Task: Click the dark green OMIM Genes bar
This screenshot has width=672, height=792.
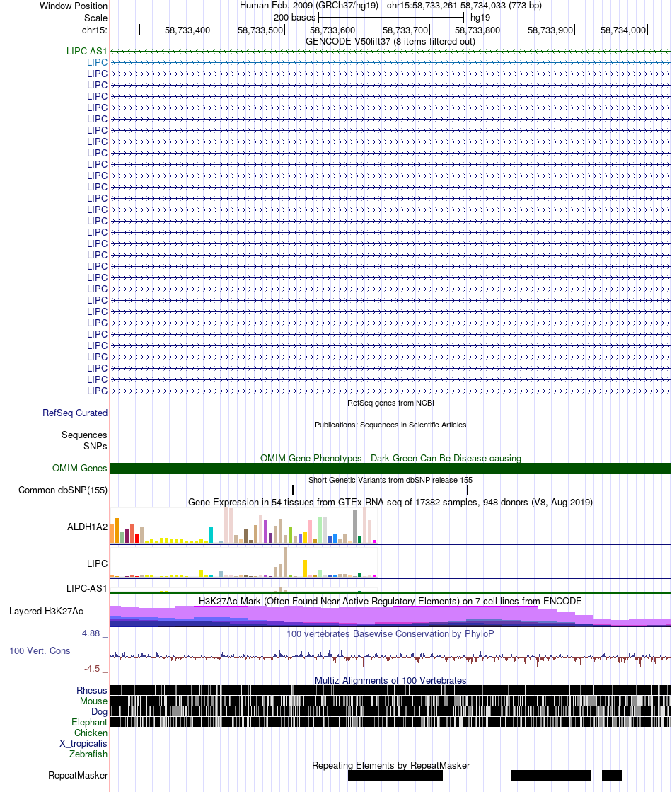Action: pyautogui.click(x=390, y=469)
